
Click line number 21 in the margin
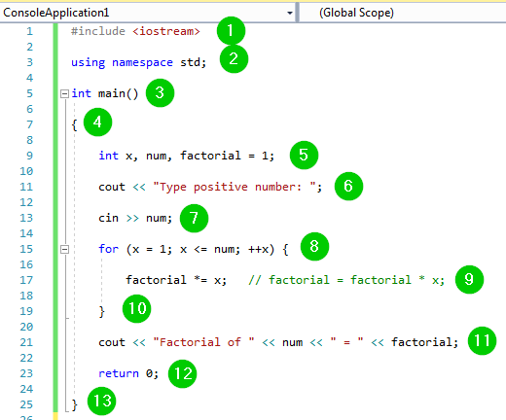pyautogui.click(x=26, y=342)
